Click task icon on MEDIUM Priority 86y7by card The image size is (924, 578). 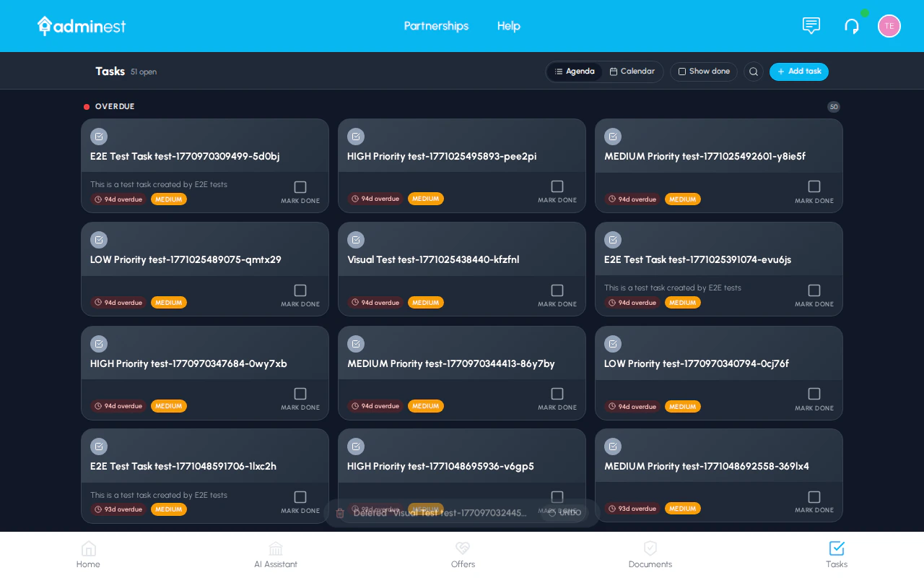point(356,344)
